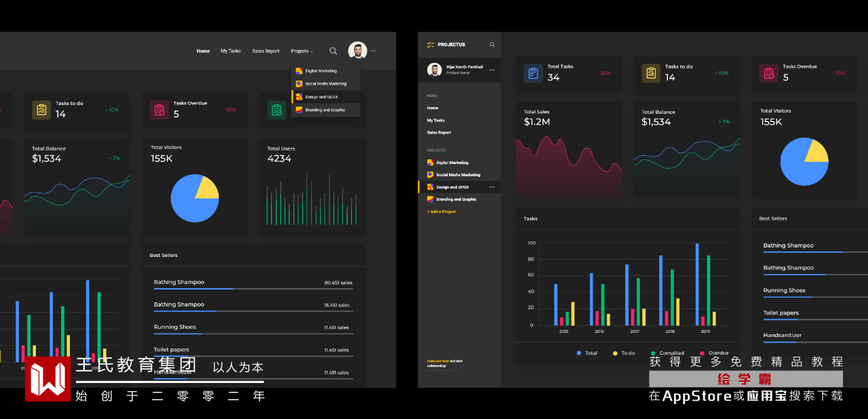Toggle the To do legend item in chart
The image size is (868, 419).
(624, 353)
